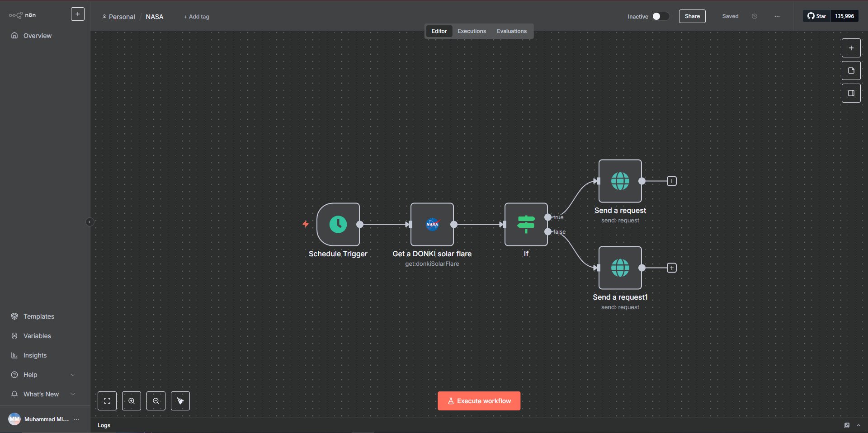
Task: Click the Share button
Action: coord(692,16)
